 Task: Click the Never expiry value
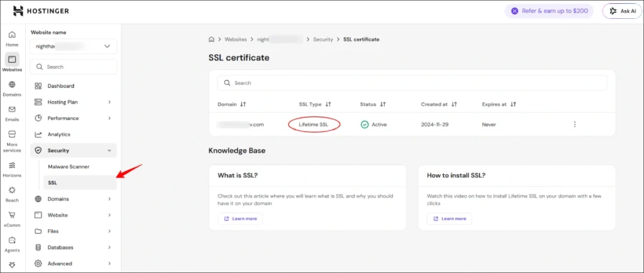489,125
